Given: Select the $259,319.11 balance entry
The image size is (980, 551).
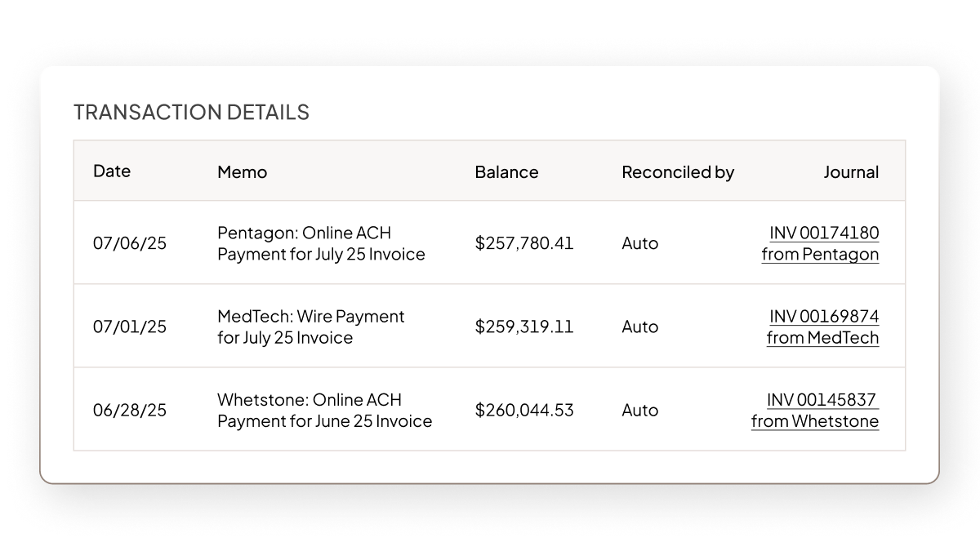Looking at the screenshot, I should click(x=524, y=326).
